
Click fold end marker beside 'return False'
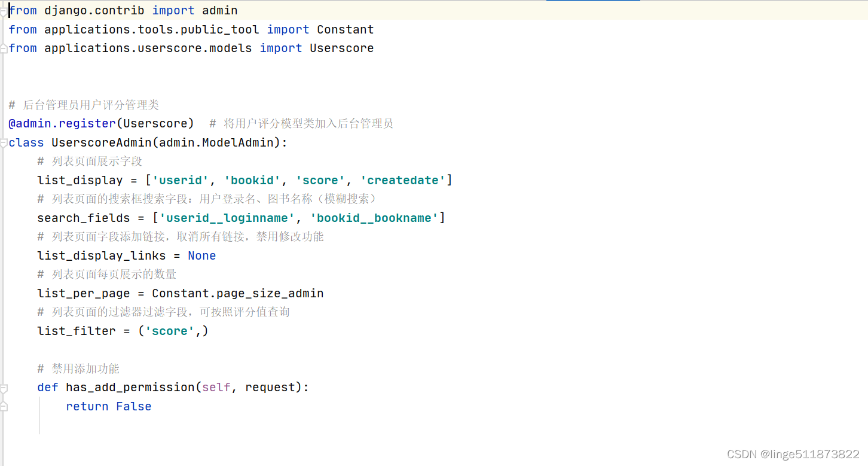4,406
